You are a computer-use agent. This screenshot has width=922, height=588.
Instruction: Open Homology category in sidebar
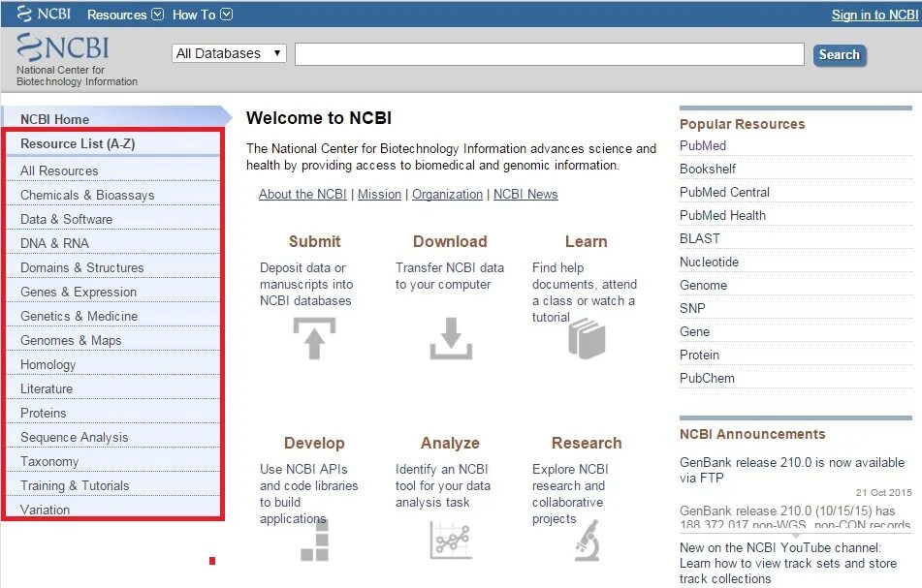(x=48, y=365)
